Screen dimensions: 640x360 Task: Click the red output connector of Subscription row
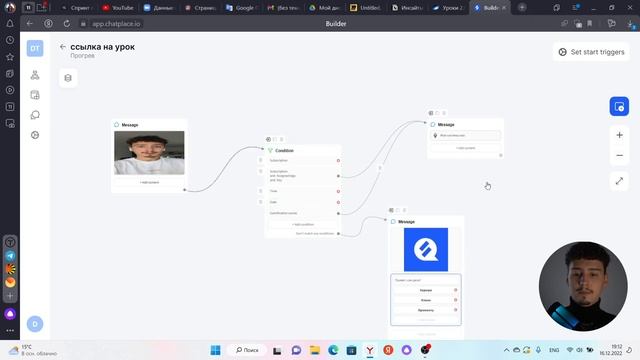click(x=338, y=160)
